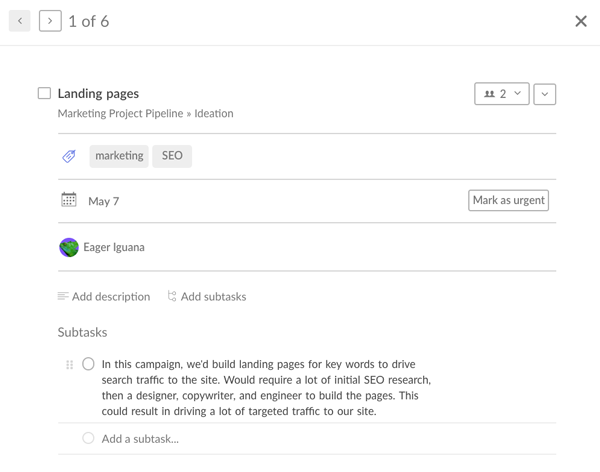Click the May 7 due date
This screenshot has height=472, width=600.
[103, 201]
